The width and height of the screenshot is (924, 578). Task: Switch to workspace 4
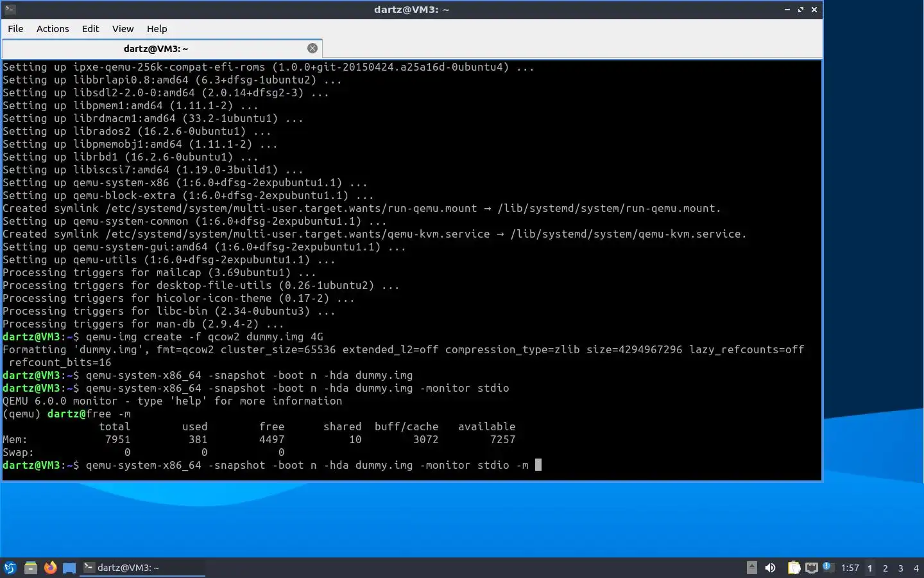[916, 568]
